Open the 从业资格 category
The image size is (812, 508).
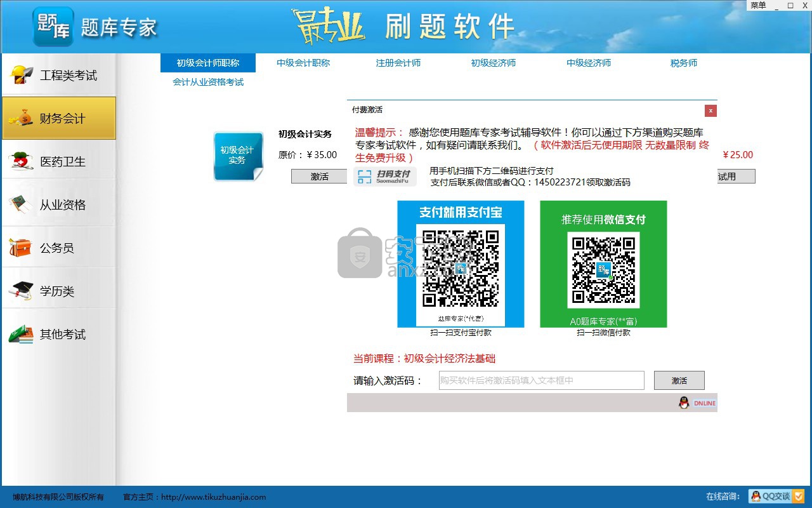tap(59, 204)
